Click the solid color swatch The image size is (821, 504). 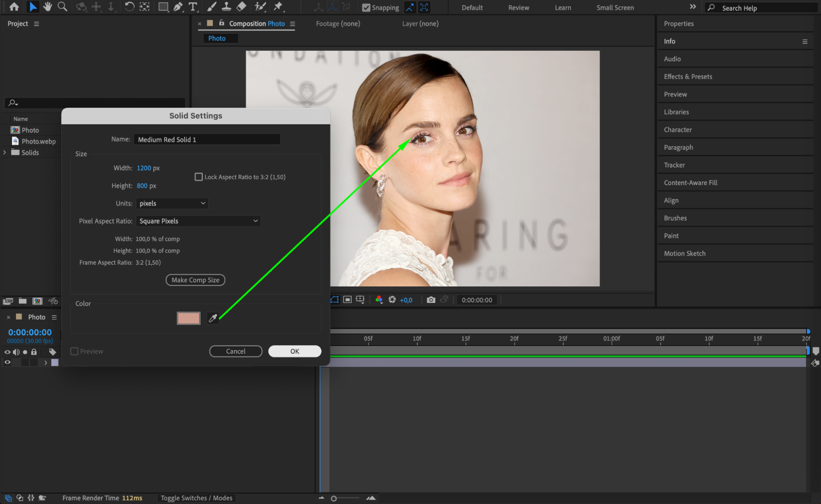point(189,318)
